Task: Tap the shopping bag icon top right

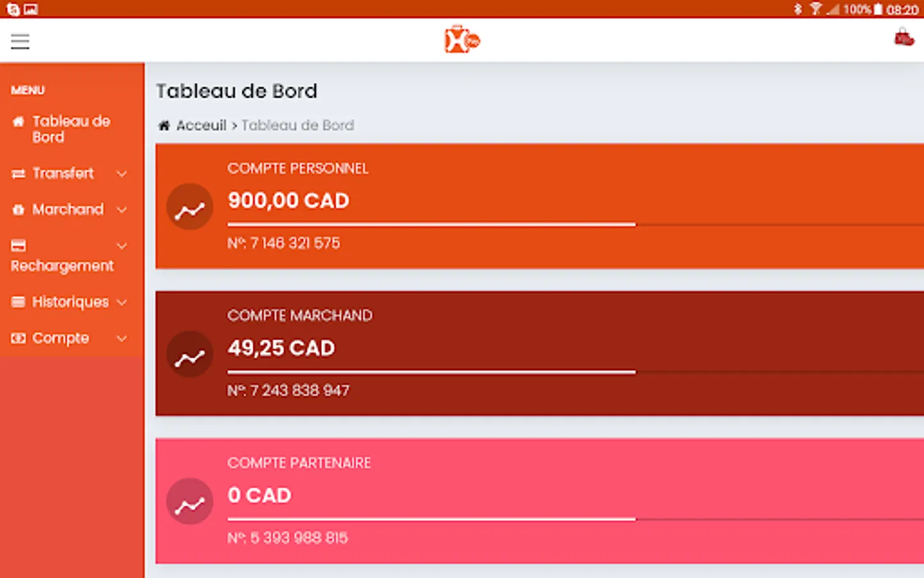Action: pos(903,38)
